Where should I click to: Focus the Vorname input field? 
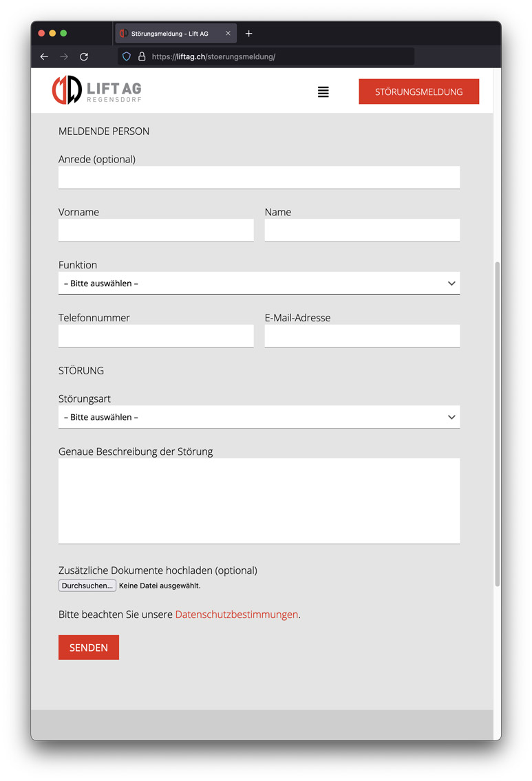(156, 230)
